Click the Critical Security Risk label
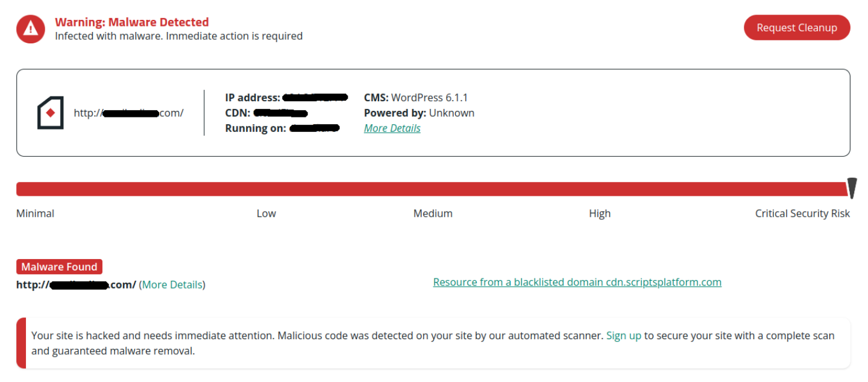 802,213
